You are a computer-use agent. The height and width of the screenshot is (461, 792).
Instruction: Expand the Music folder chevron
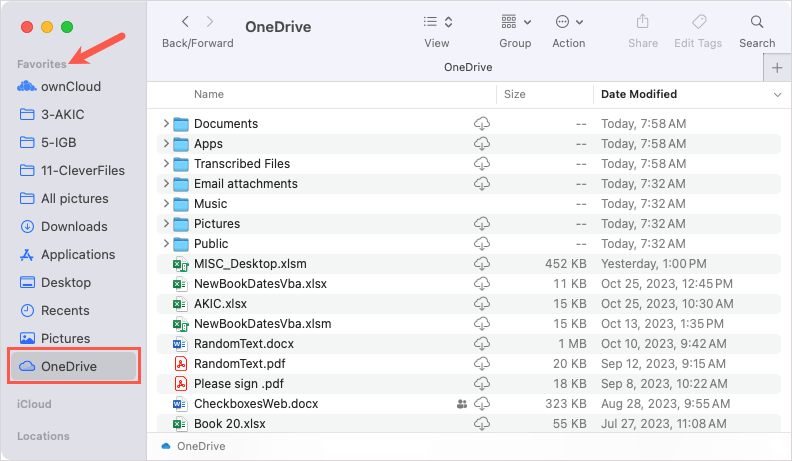click(166, 203)
